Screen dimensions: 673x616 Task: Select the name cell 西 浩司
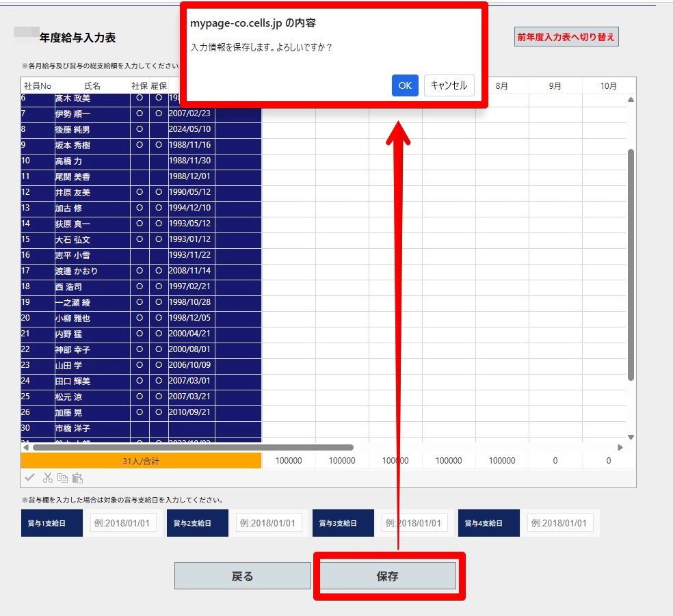[92, 286]
